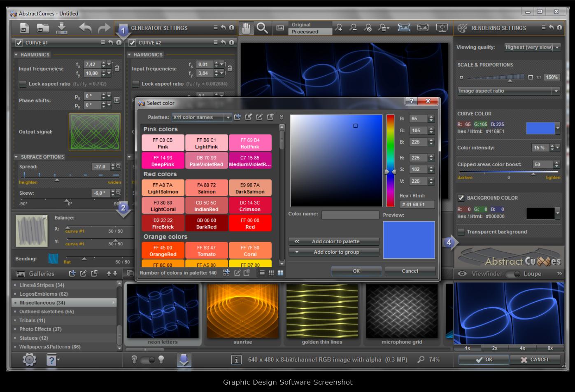Click the zoom in icon above preview
The width and height of the screenshot is (575, 392).
[x=339, y=28]
